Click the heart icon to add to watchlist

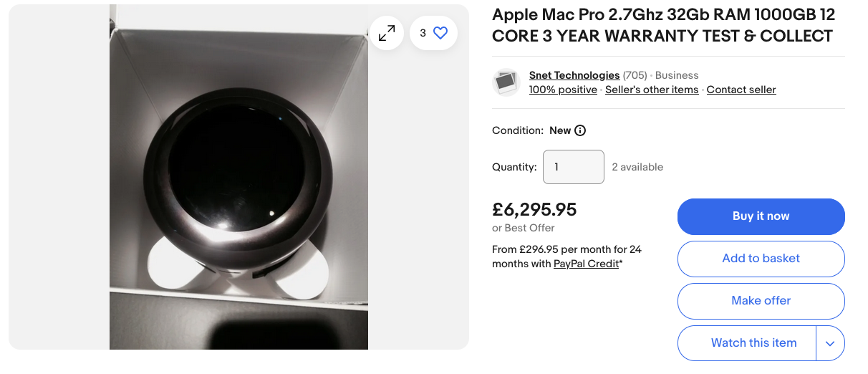[x=440, y=33]
